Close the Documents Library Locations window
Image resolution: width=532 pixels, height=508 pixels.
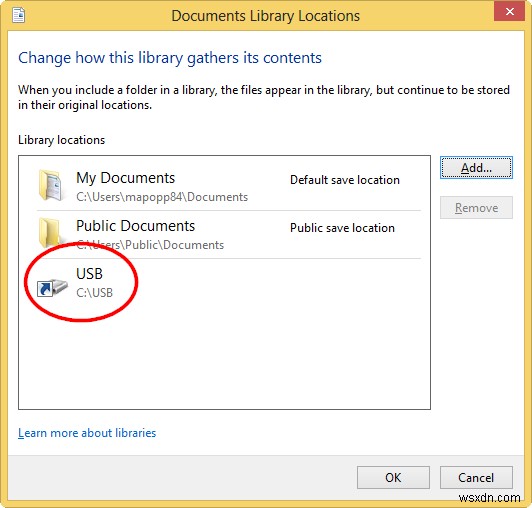pyautogui.click(x=509, y=12)
